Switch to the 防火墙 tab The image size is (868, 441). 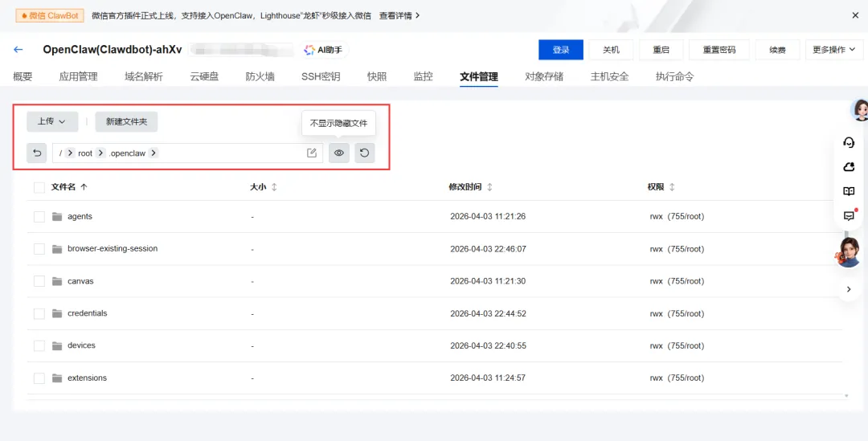point(260,76)
